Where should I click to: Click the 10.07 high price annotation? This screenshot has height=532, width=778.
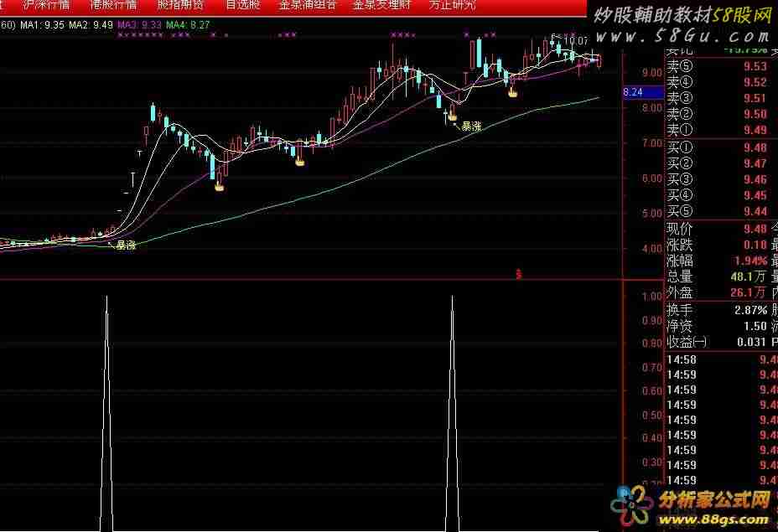576,41
